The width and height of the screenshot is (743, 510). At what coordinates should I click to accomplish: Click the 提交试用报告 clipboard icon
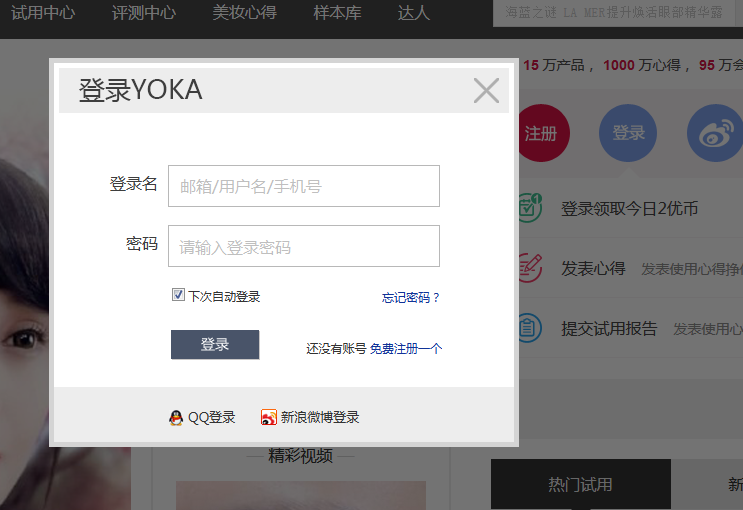point(529,328)
